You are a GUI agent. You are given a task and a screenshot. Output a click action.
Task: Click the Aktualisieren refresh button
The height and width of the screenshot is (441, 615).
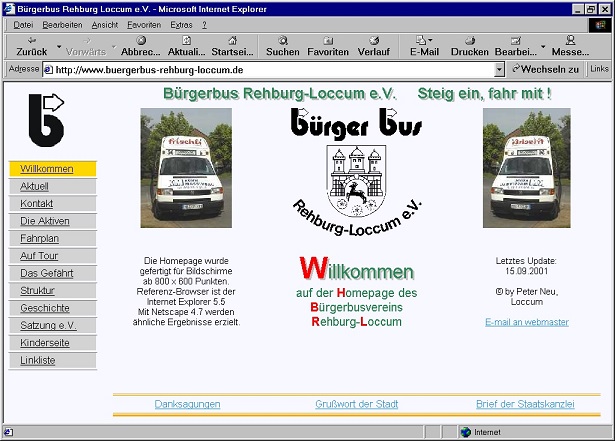(186, 46)
